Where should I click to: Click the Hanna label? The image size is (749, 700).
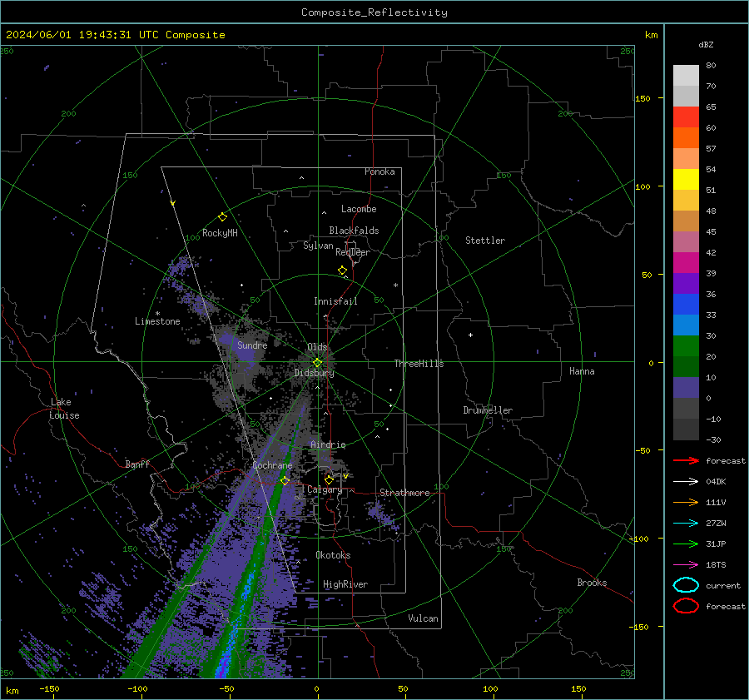pos(582,371)
